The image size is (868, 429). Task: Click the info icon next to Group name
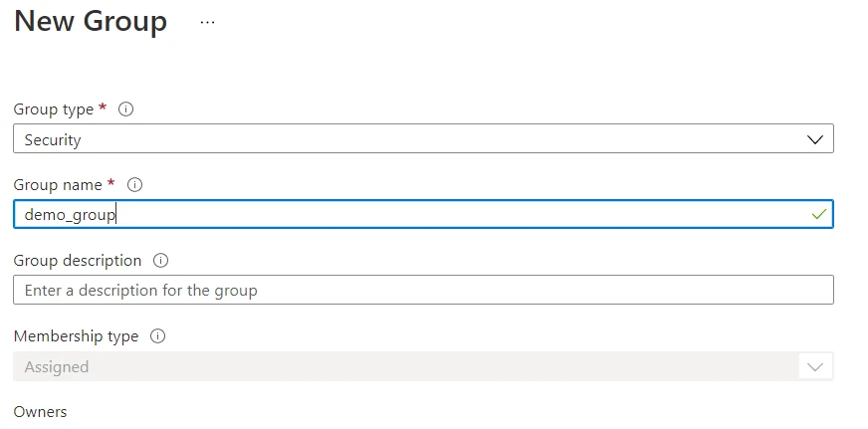[135, 185]
